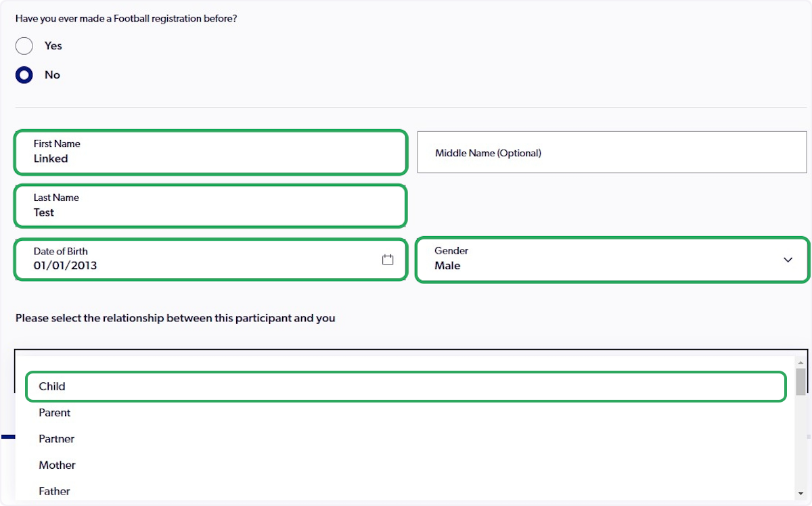Select the No radio button

tap(24, 74)
